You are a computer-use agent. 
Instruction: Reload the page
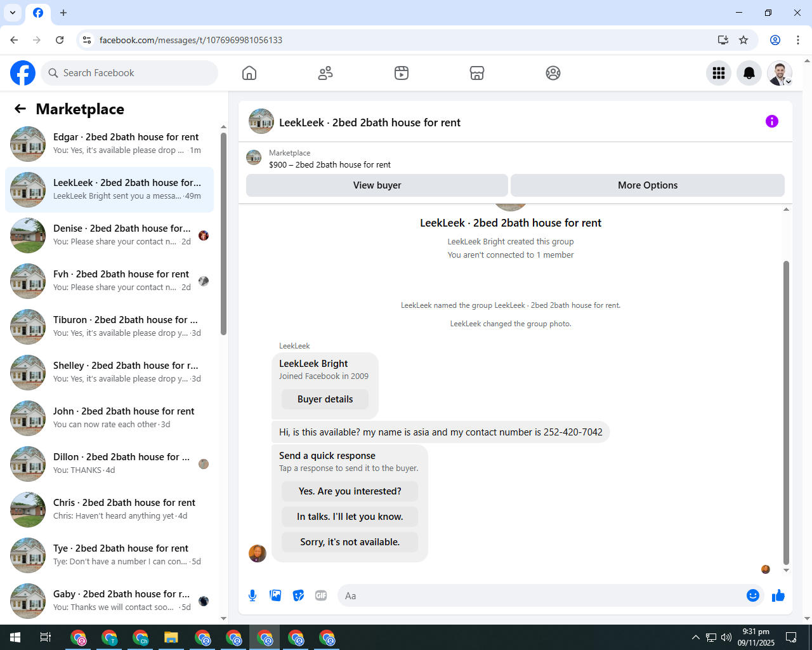point(60,40)
